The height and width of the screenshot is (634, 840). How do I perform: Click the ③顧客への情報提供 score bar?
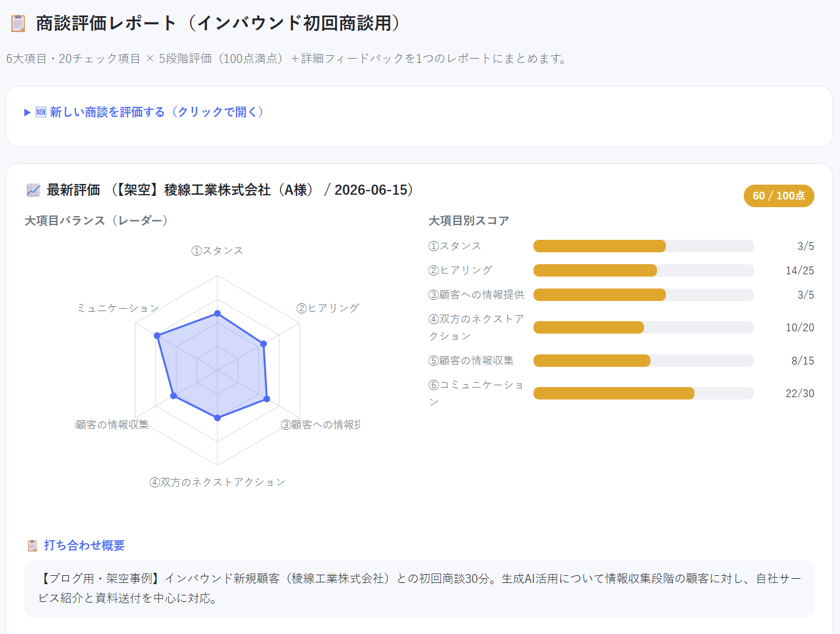point(643,295)
